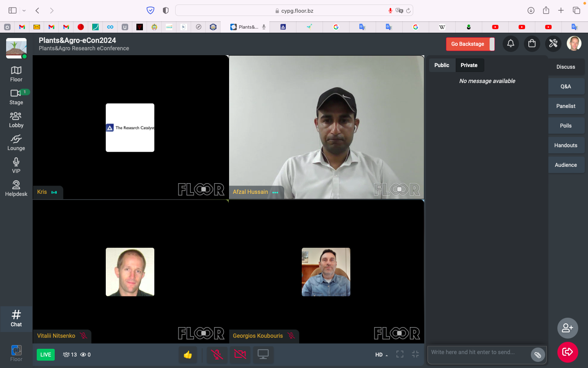Image resolution: width=588 pixels, height=368 pixels.
Task: Reload the page
Action: click(408, 11)
